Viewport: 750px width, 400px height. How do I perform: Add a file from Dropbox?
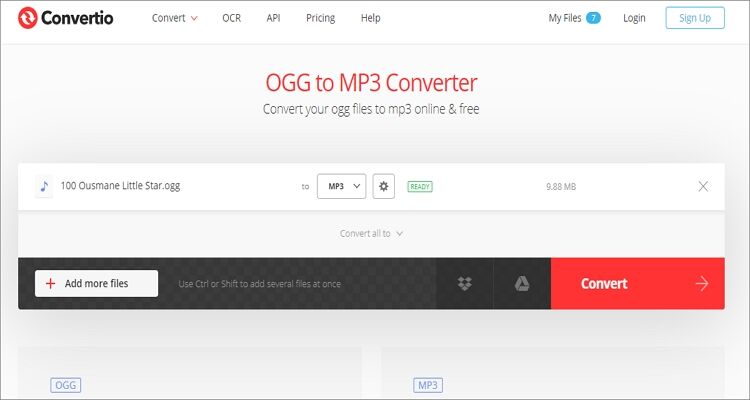[464, 284]
